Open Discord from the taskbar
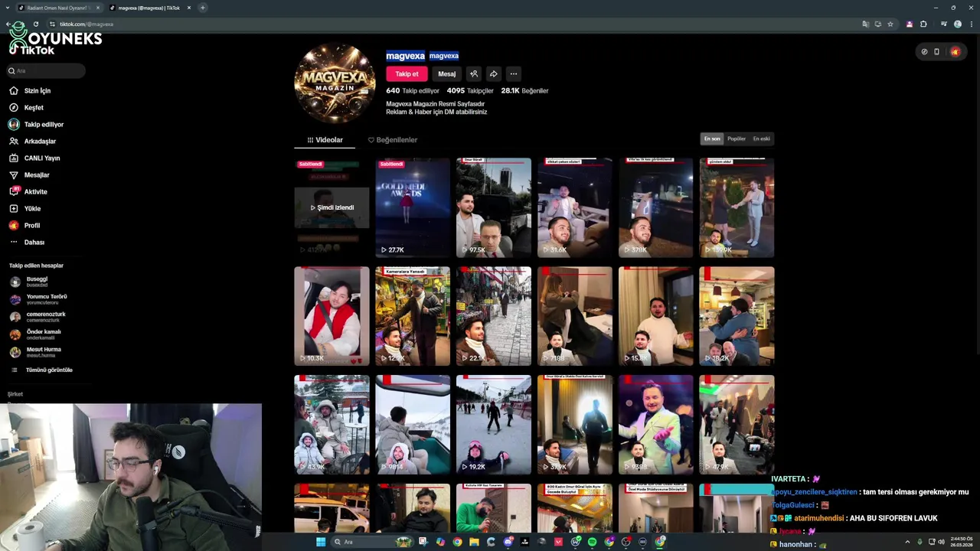 (x=508, y=542)
